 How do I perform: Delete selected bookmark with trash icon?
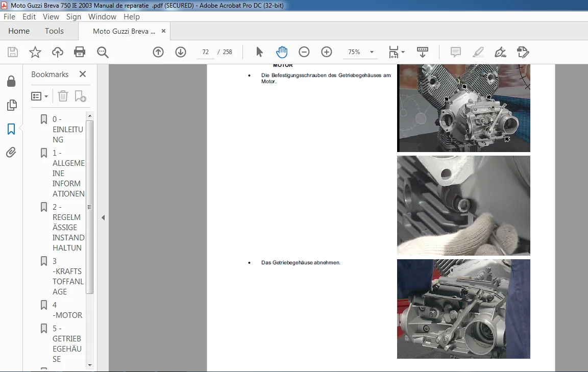(63, 96)
